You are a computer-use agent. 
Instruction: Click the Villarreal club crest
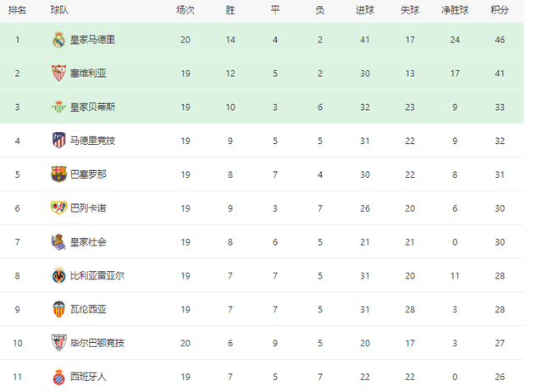58,275
